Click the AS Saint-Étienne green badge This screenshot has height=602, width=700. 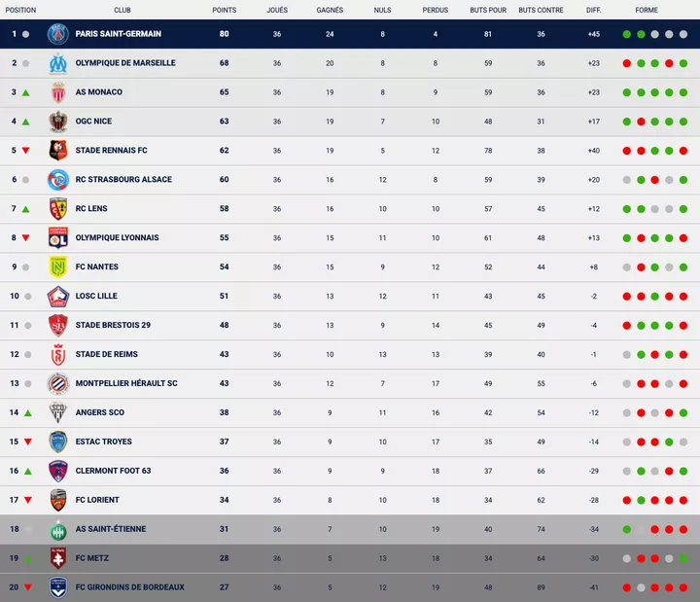point(58,530)
